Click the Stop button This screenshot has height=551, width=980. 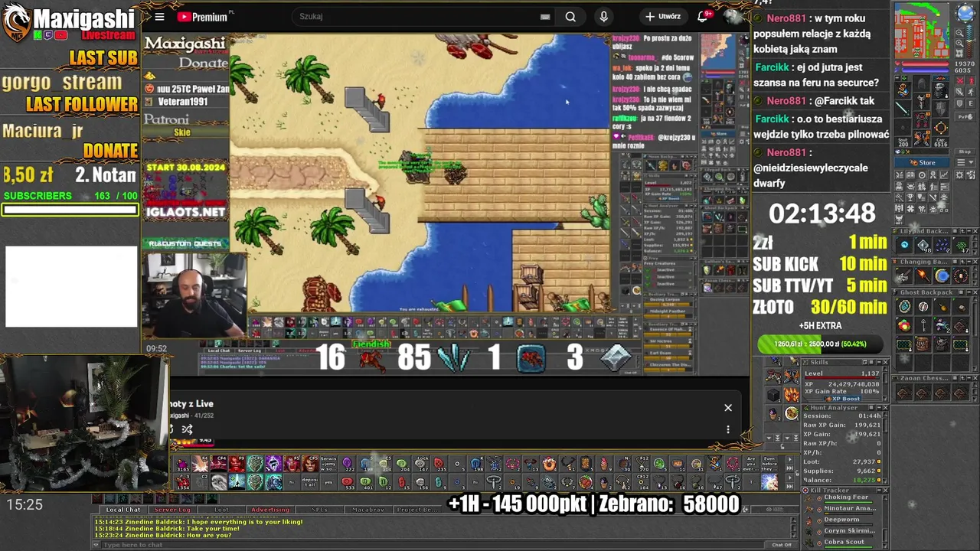click(965, 152)
